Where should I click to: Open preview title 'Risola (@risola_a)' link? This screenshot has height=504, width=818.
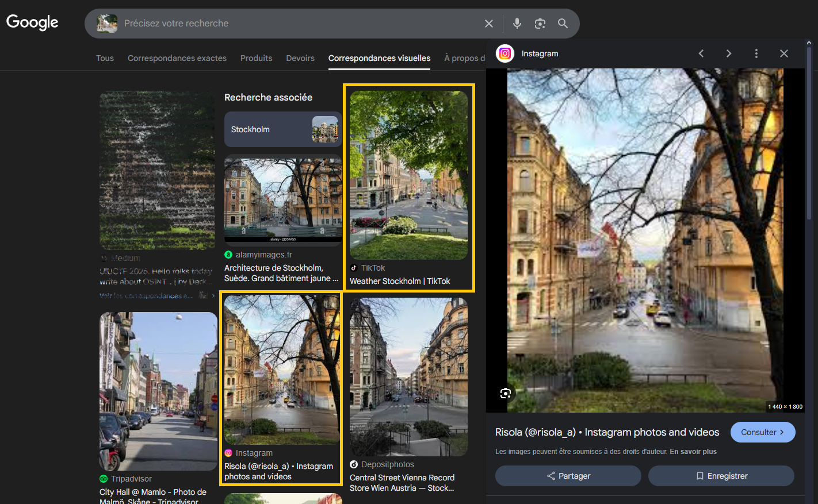click(x=607, y=432)
